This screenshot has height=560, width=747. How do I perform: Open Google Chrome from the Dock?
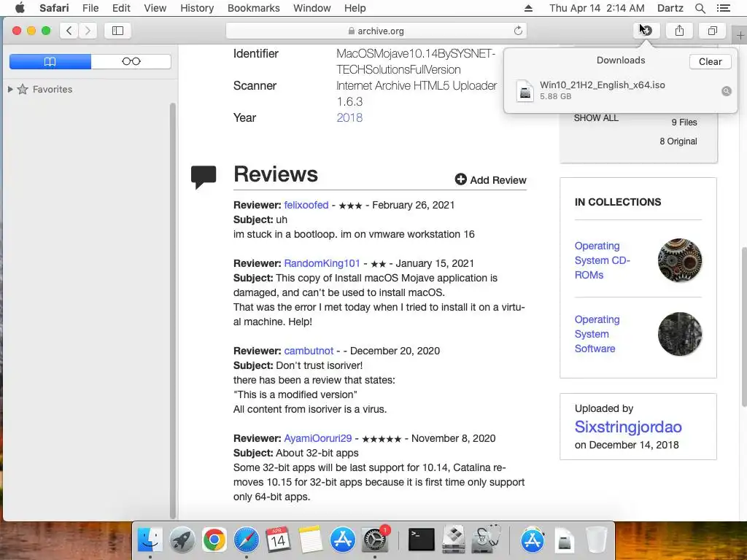[214, 540]
